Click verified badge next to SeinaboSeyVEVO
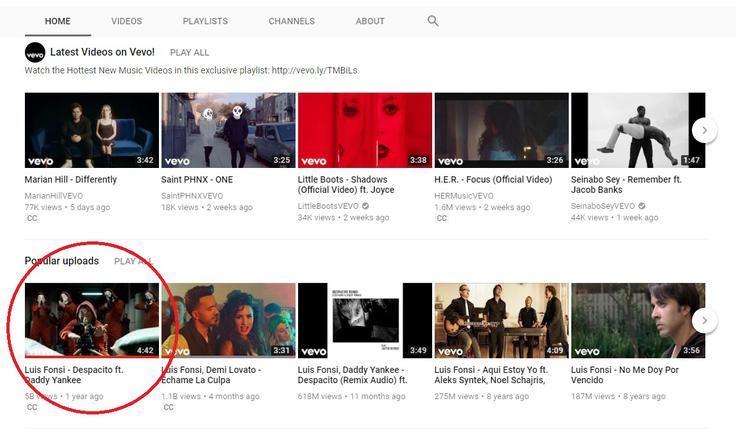Screen dimensions: 736x440 (x=642, y=206)
